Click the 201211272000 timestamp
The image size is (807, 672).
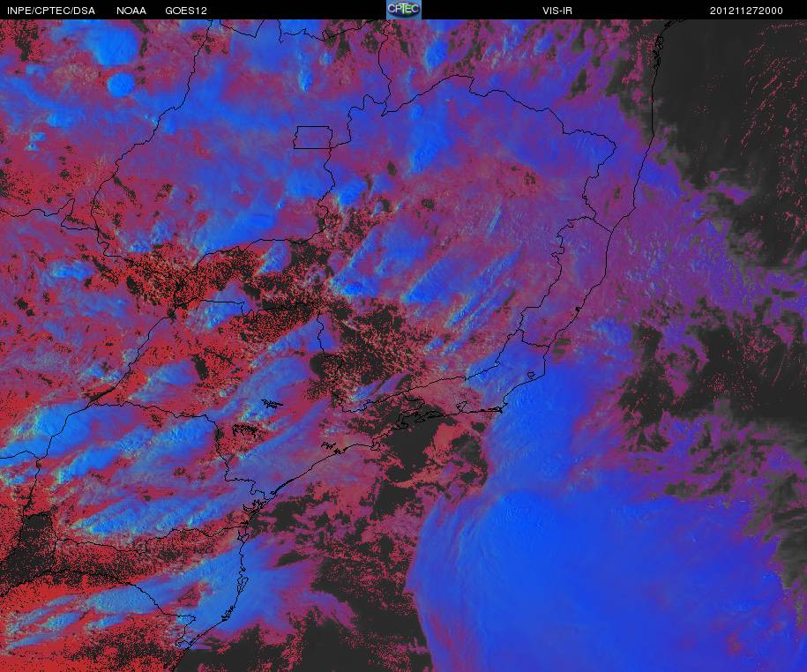pos(746,11)
